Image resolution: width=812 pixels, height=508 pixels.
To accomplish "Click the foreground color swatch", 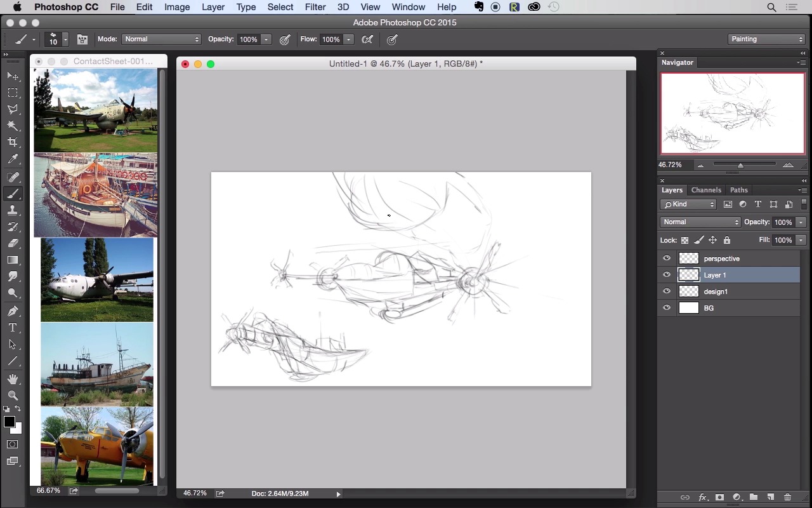I will pyautogui.click(x=9, y=422).
